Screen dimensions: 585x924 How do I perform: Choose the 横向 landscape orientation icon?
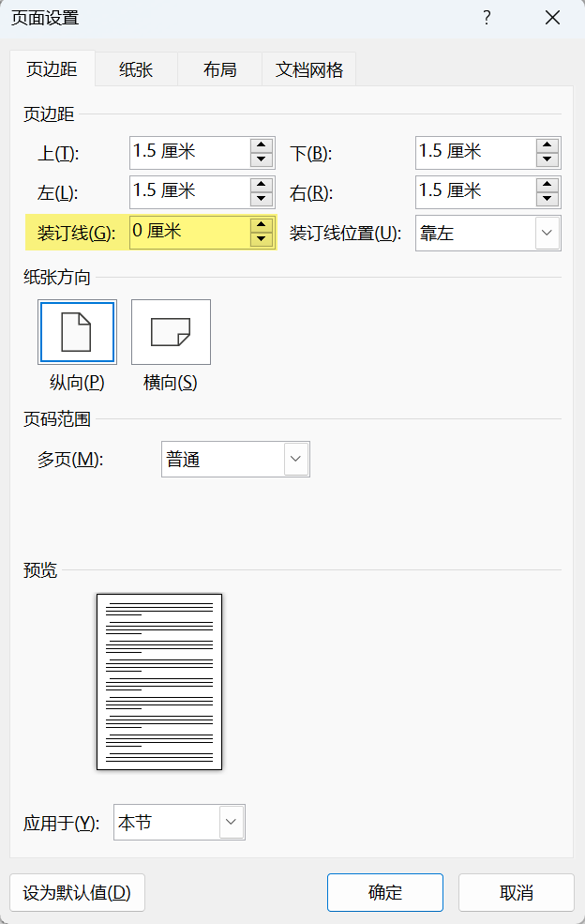171,332
